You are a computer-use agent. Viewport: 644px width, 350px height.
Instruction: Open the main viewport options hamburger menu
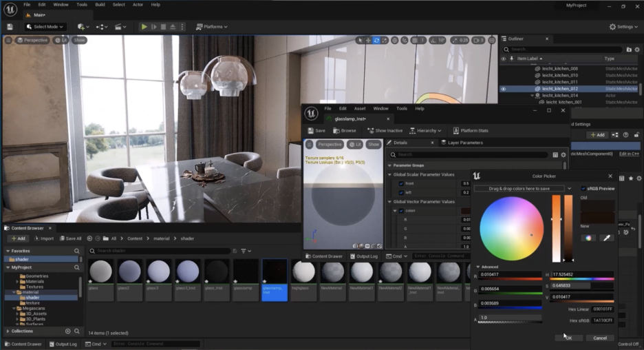pos(8,40)
